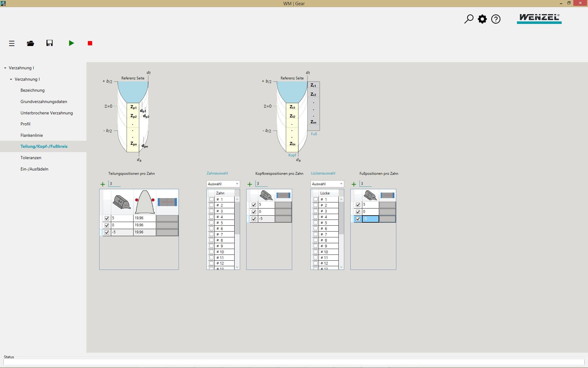Check gap # 5 in Lücke list
Image resolution: width=588 pixels, height=368 pixels.
(x=315, y=223)
